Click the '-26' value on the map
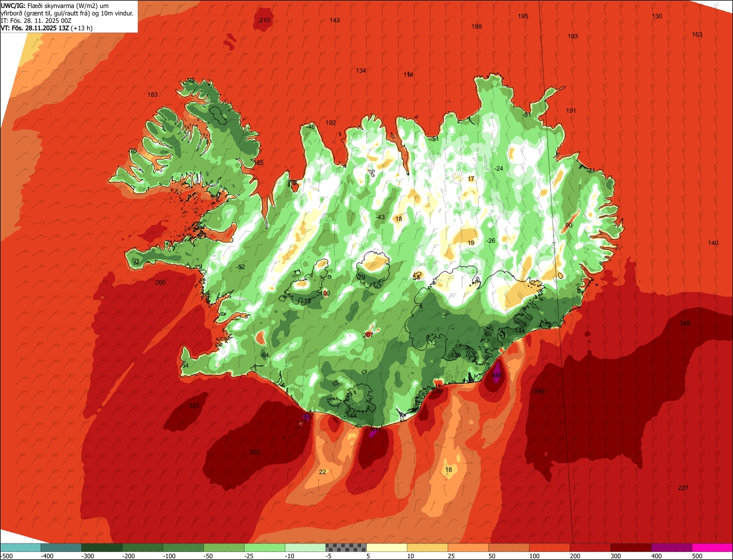733x560 pixels. (490, 241)
